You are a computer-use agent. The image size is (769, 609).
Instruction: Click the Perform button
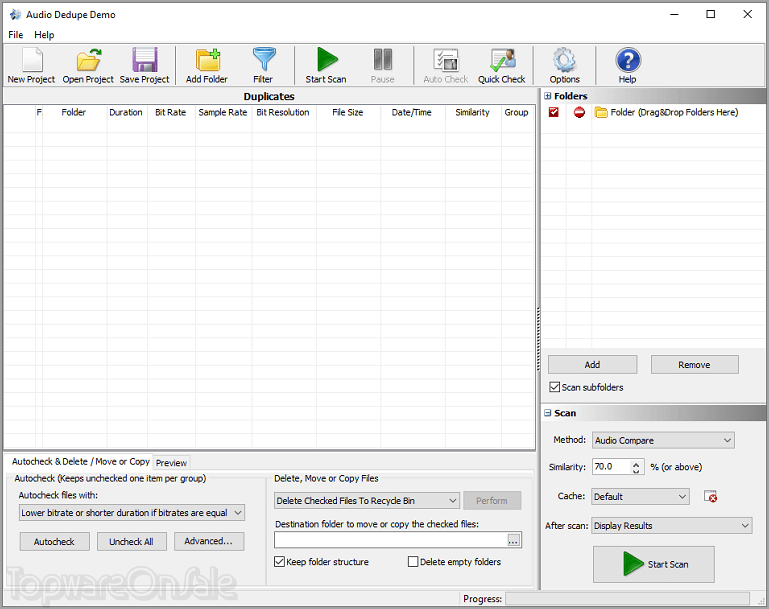tap(492, 501)
